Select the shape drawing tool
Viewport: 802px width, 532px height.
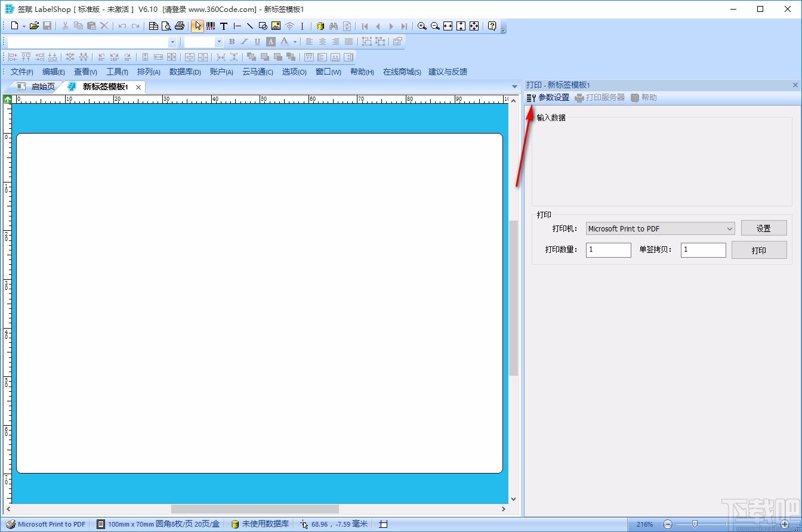point(263,26)
